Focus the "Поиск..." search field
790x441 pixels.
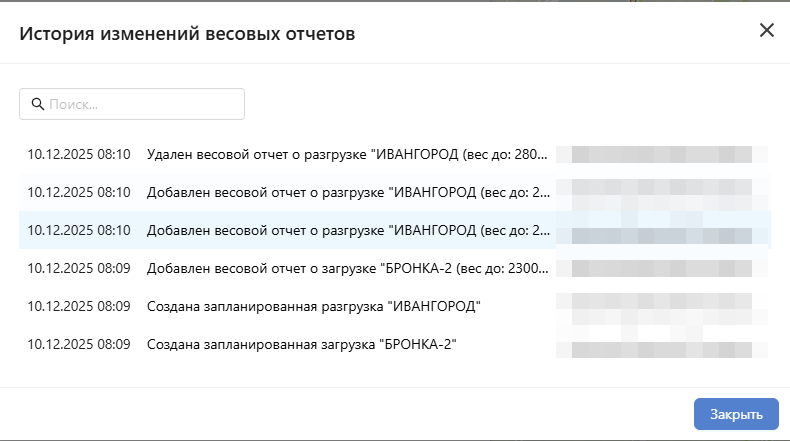coord(140,104)
